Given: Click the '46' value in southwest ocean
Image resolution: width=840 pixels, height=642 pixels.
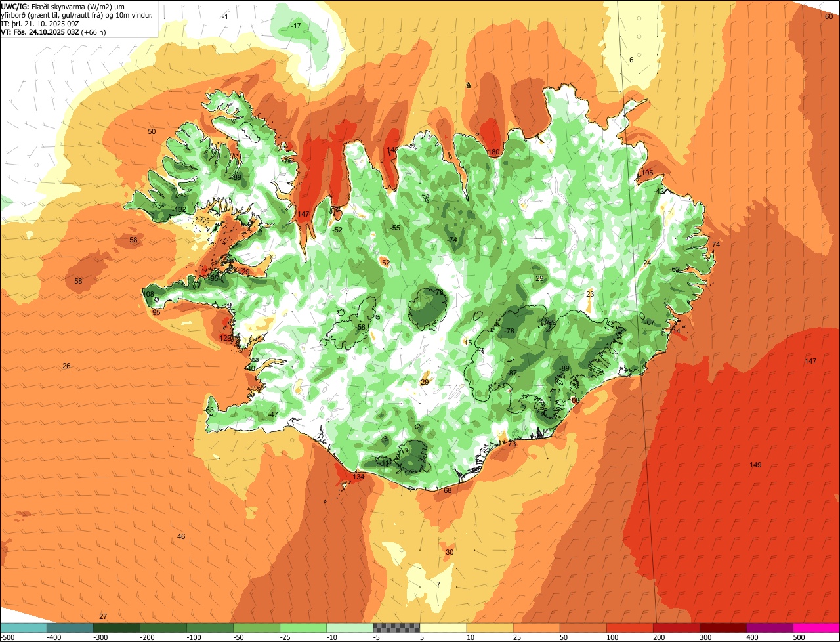Looking at the screenshot, I should point(181,536).
